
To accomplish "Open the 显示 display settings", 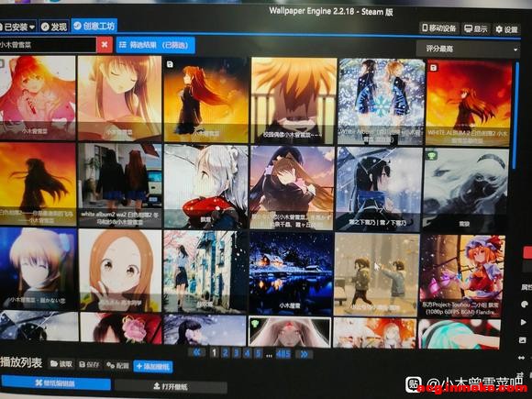I will point(475,29).
